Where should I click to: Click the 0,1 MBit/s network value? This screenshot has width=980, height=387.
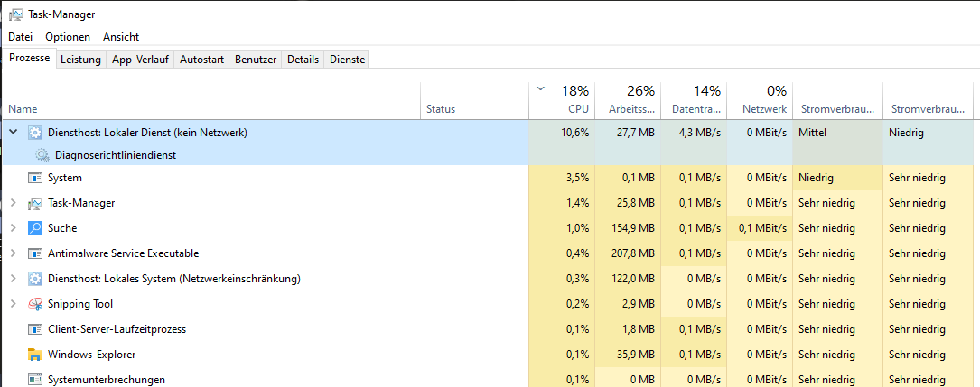[762, 228]
